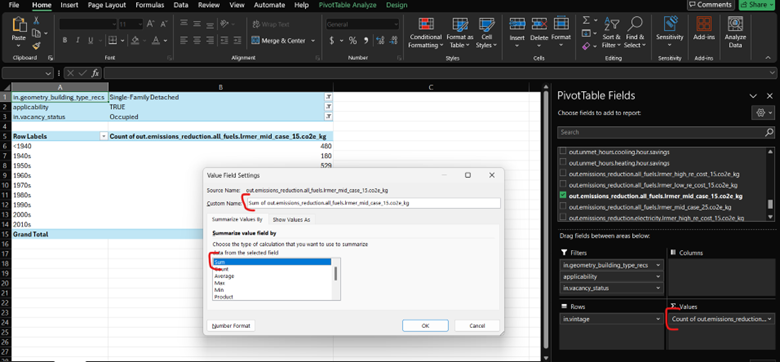Screen dimensions: 780x362
Task: Open Conditional Formatting
Action: (x=425, y=33)
